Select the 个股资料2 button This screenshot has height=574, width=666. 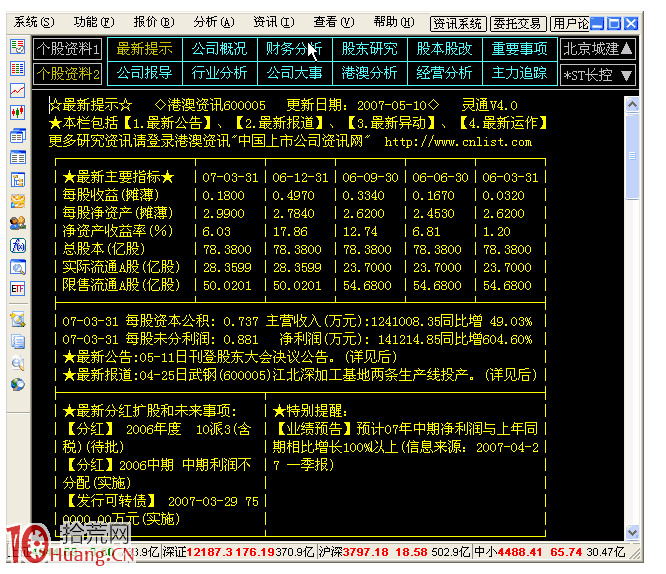click(x=68, y=74)
